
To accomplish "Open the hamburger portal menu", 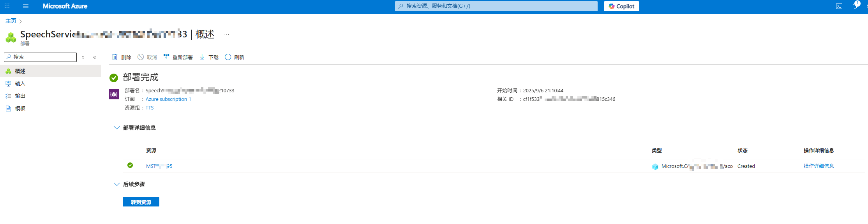I will (x=26, y=6).
